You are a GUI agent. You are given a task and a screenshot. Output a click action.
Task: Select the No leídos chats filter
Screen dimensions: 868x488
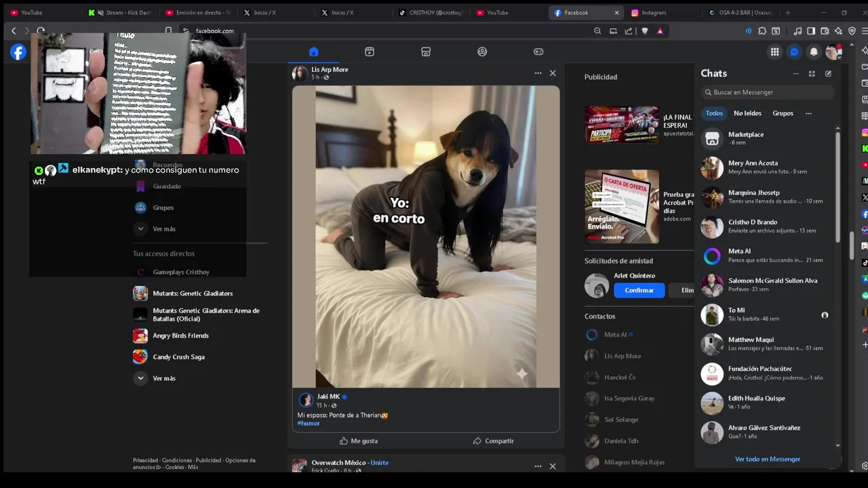click(747, 113)
